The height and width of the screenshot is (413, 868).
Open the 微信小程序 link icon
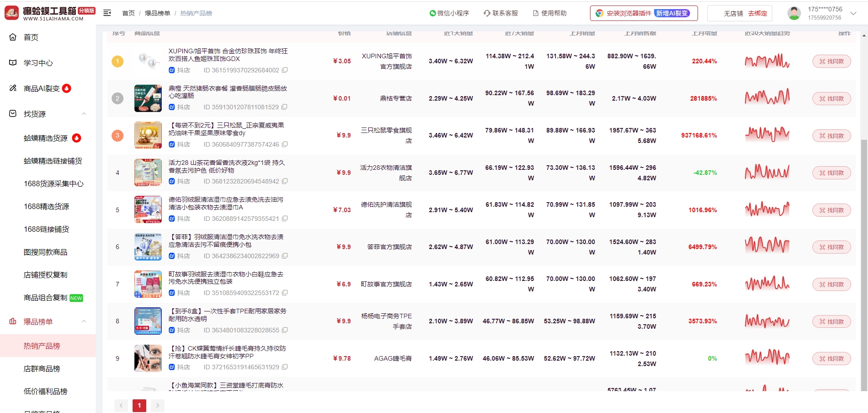[433, 13]
